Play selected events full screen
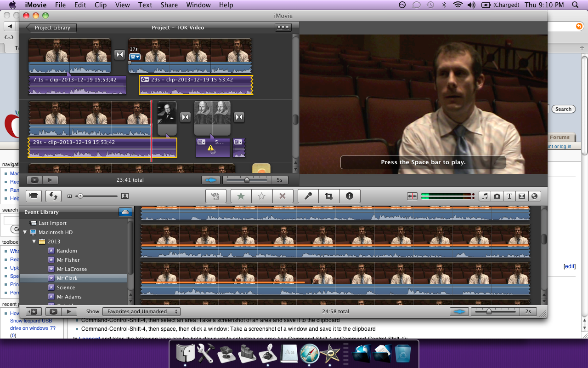 pos(53,311)
